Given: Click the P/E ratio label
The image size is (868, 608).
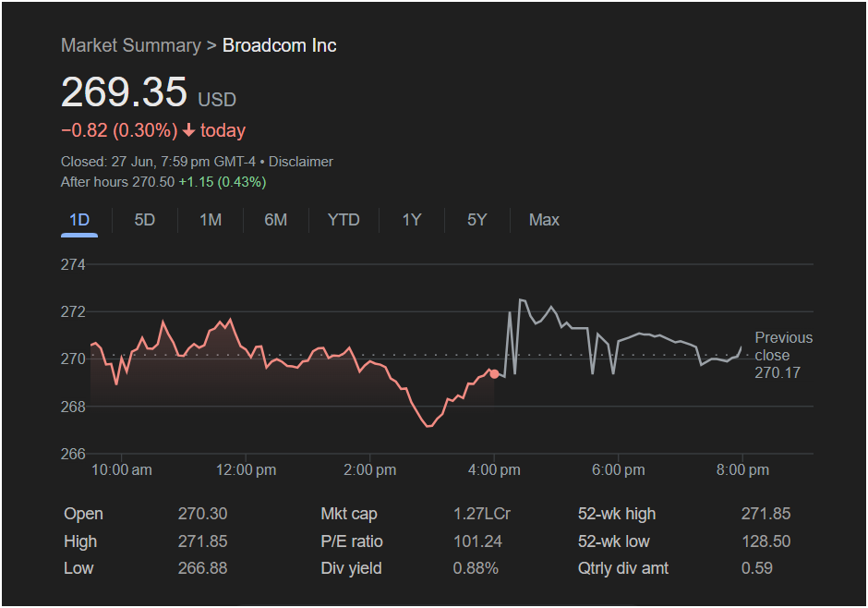Looking at the screenshot, I should click(x=352, y=541).
